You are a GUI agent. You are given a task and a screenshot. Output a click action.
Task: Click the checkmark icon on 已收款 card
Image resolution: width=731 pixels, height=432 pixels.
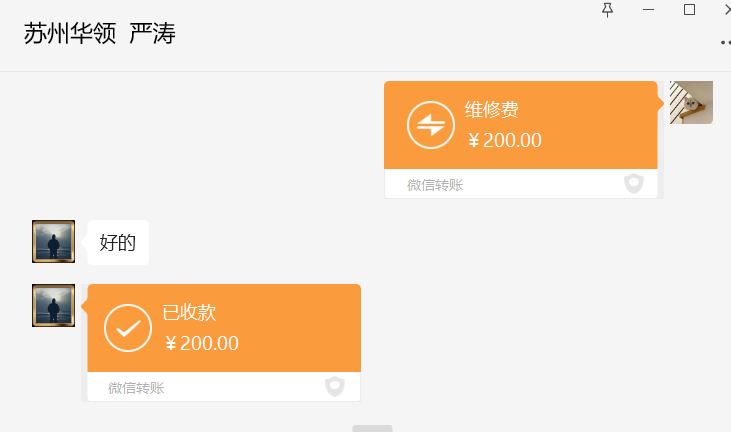click(x=128, y=328)
